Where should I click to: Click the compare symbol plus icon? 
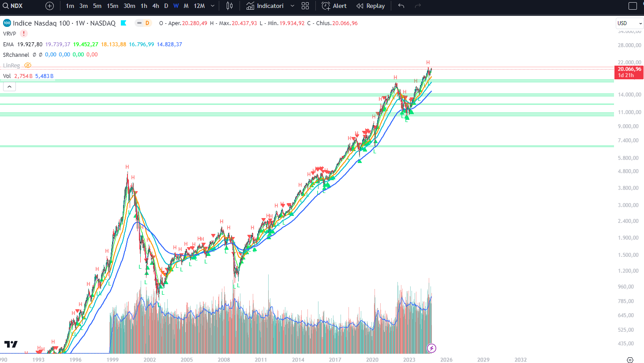pyautogui.click(x=49, y=6)
